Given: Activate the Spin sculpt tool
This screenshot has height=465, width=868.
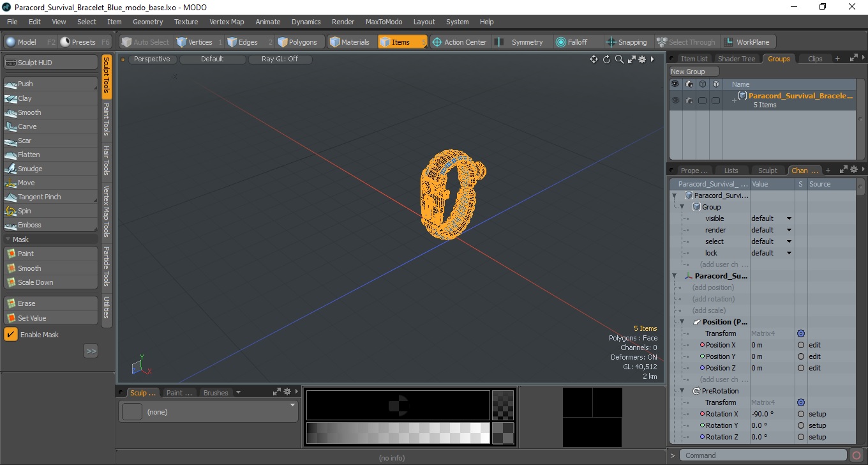Looking at the screenshot, I should (x=50, y=211).
